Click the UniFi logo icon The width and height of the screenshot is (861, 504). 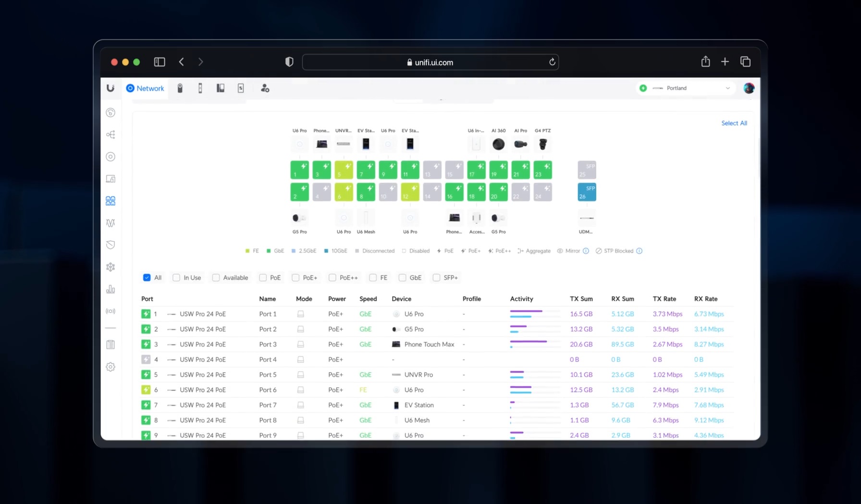[111, 88]
